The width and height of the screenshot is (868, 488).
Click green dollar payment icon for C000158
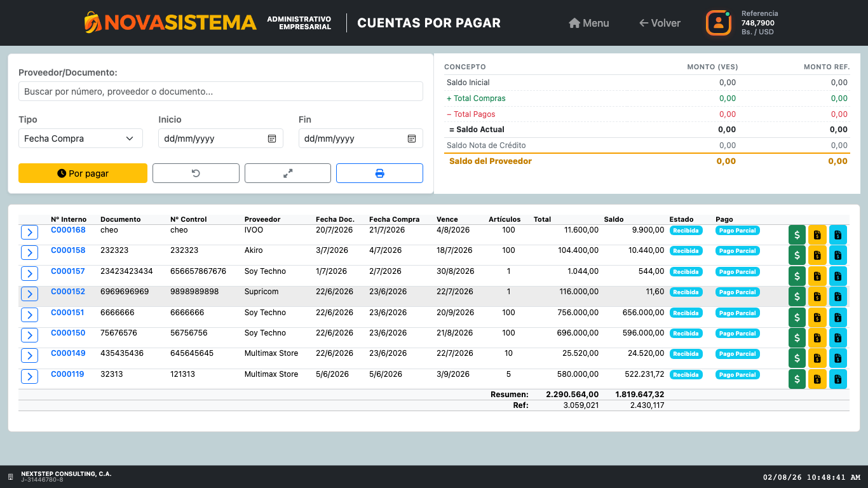[x=797, y=255]
